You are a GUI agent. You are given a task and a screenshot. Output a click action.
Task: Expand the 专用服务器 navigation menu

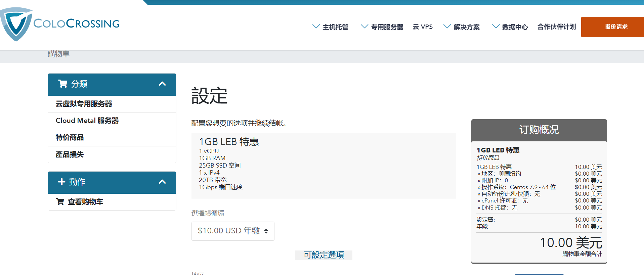(x=382, y=27)
